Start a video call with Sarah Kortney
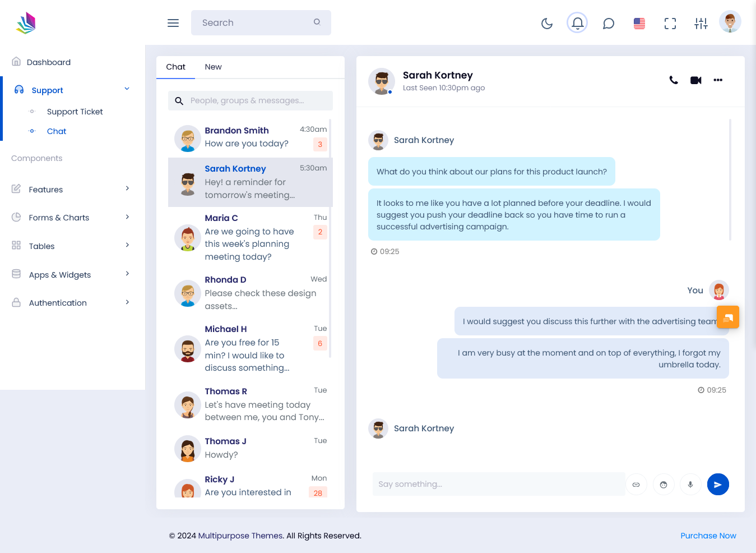The height and width of the screenshot is (553, 756). click(695, 80)
